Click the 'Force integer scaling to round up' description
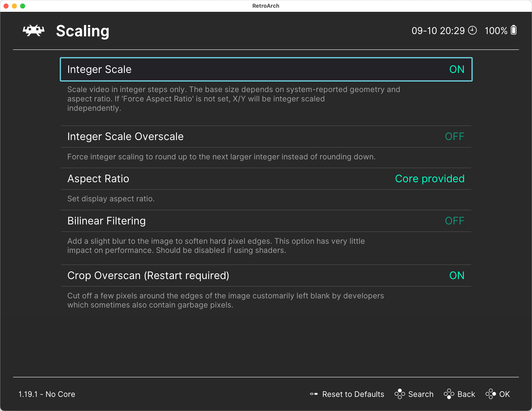Viewport: 532px width, 411px height. pyautogui.click(x=221, y=157)
